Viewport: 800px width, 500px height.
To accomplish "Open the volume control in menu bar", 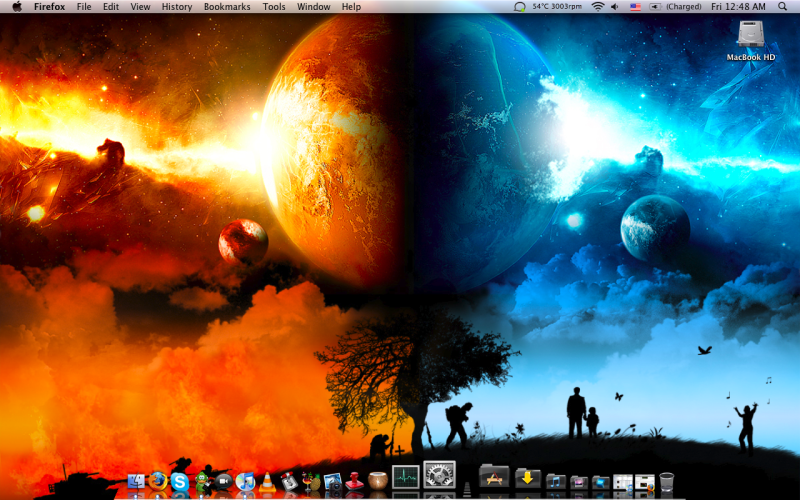I will 615,7.
